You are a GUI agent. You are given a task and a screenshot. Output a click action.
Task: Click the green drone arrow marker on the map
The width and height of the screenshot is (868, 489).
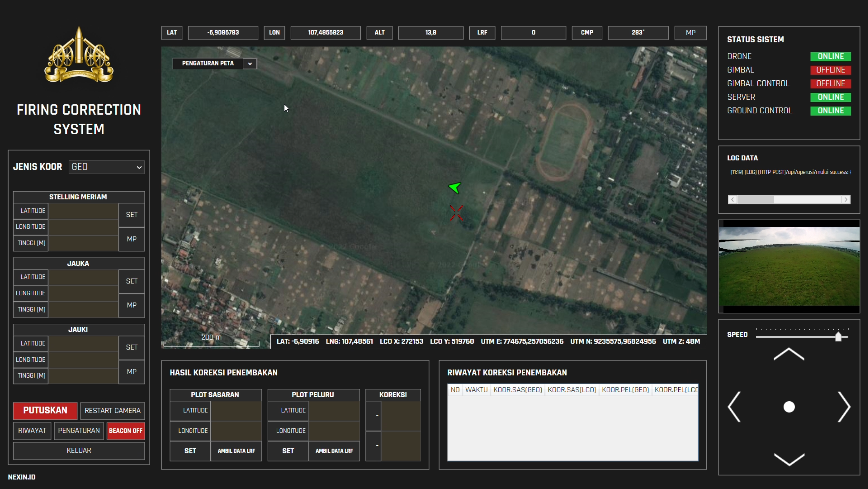pos(455,188)
